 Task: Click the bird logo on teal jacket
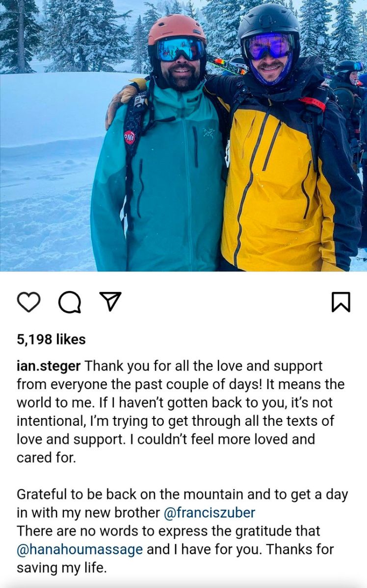[x=210, y=132]
